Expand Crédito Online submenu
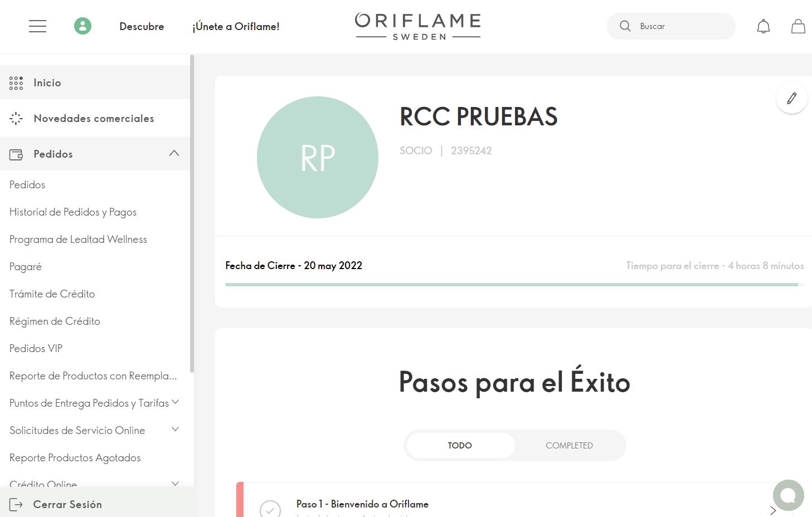This screenshot has height=517, width=812. point(176,484)
